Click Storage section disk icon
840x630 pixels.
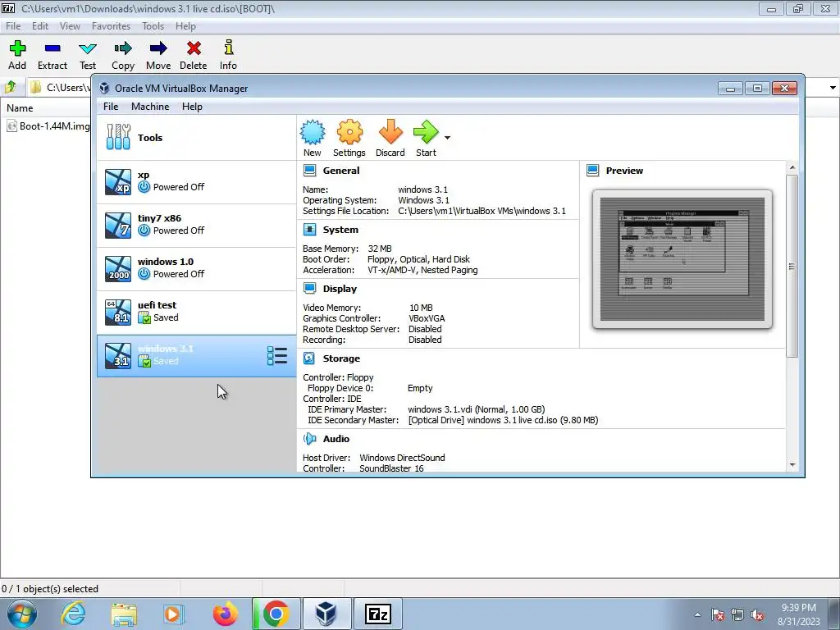(x=309, y=358)
